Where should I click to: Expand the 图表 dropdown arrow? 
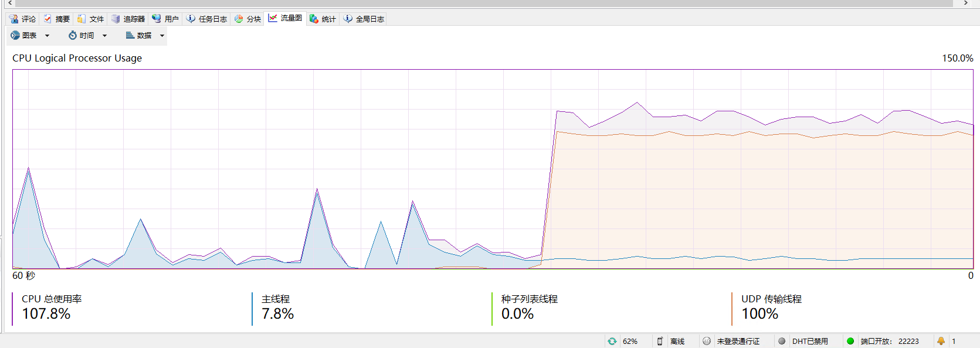pos(47,36)
